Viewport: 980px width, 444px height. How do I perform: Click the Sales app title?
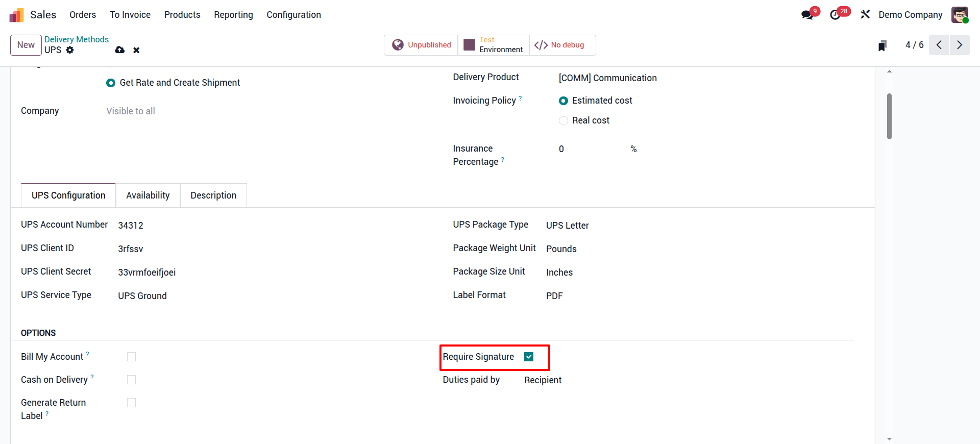tap(43, 15)
